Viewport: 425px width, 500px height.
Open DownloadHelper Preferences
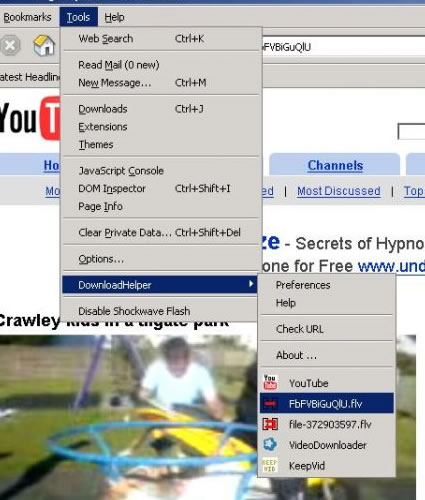point(327,285)
